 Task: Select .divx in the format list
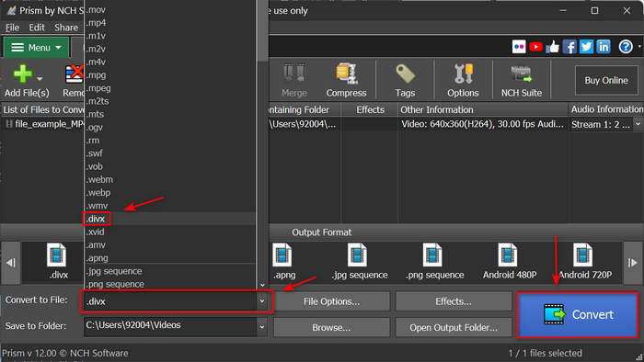click(x=170, y=219)
